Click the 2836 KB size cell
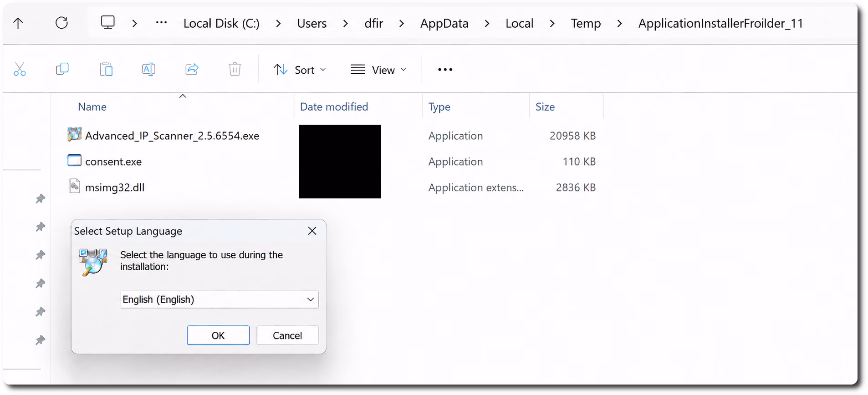The height and width of the screenshot is (395, 868). (576, 187)
